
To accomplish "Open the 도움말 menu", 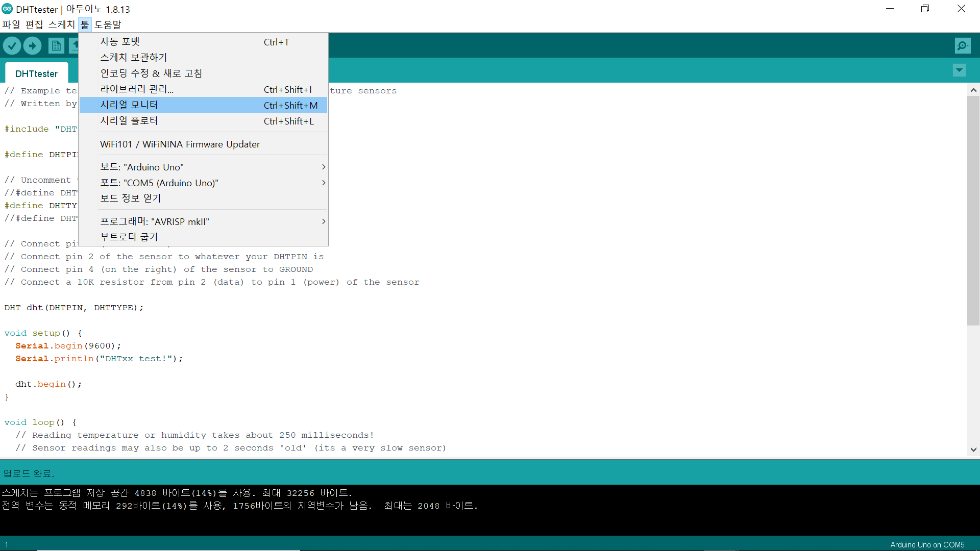I will [x=108, y=24].
